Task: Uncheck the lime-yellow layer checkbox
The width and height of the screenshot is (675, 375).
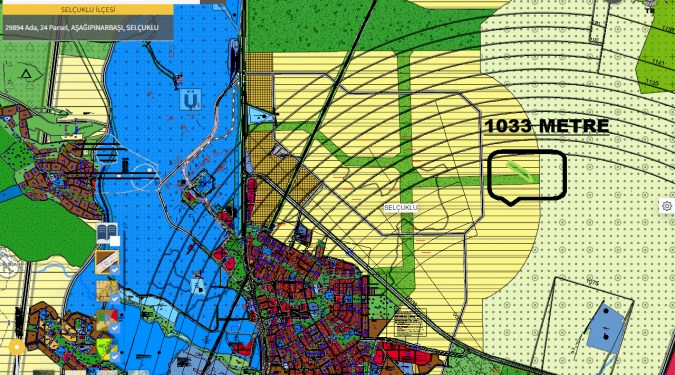Action: 115,357
